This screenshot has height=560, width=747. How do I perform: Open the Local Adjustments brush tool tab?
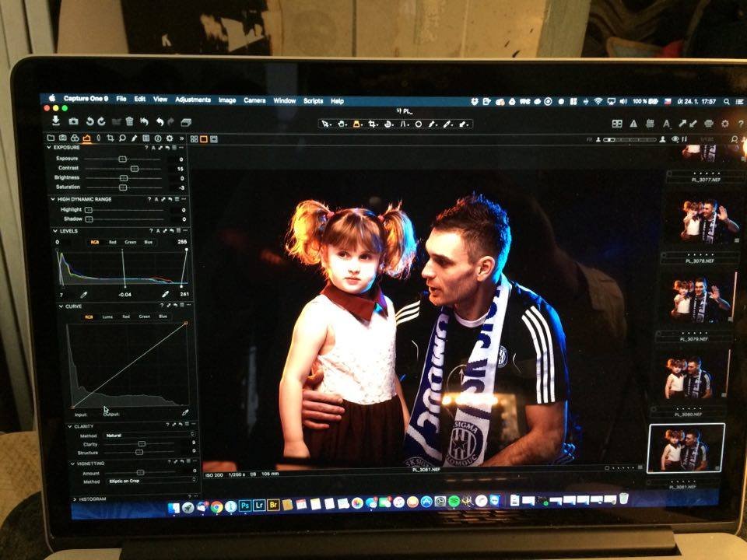[135, 138]
